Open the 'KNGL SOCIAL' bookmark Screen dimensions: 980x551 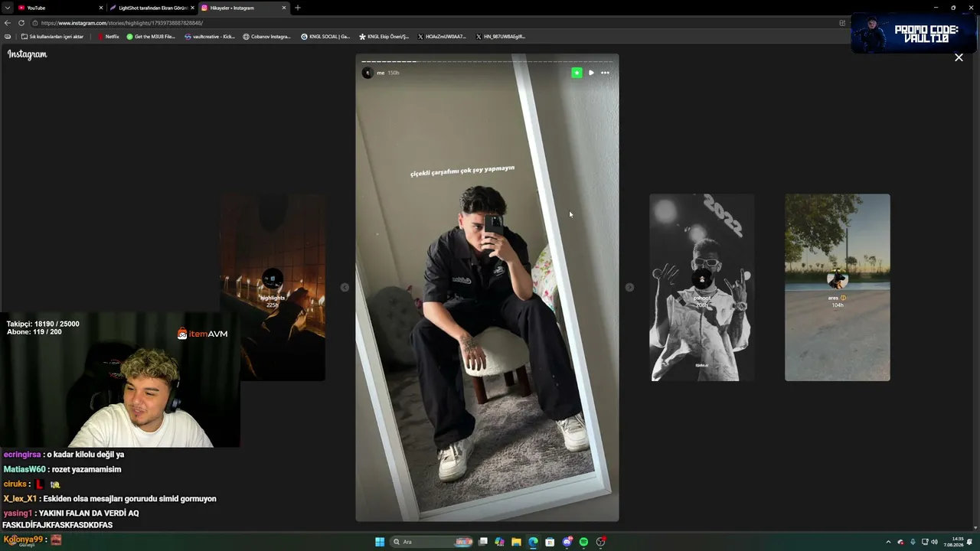(x=325, y=37)
